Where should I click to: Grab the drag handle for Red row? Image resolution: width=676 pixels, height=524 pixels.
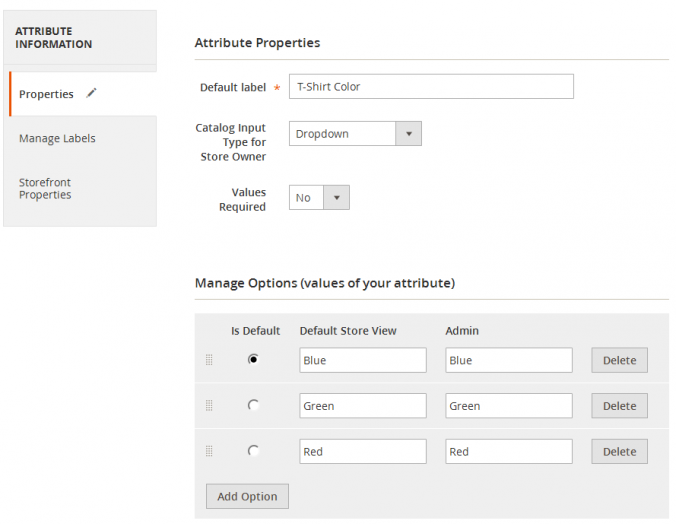[x=209, y=451]
